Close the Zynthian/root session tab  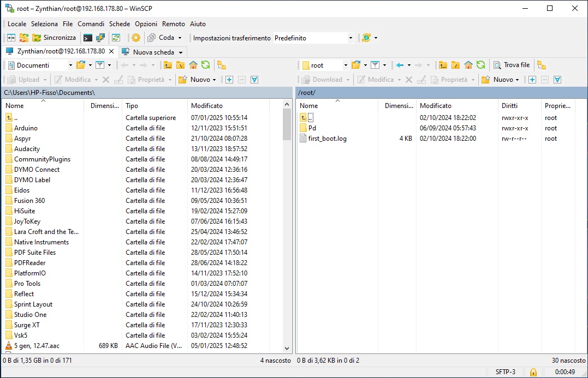point(111,51)
